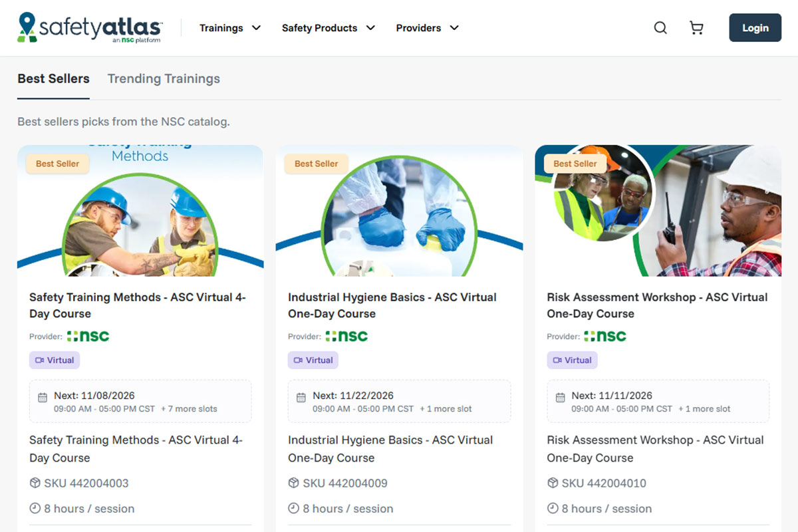
Task: Open the shopping cart icon
Action: coord(696,28)
